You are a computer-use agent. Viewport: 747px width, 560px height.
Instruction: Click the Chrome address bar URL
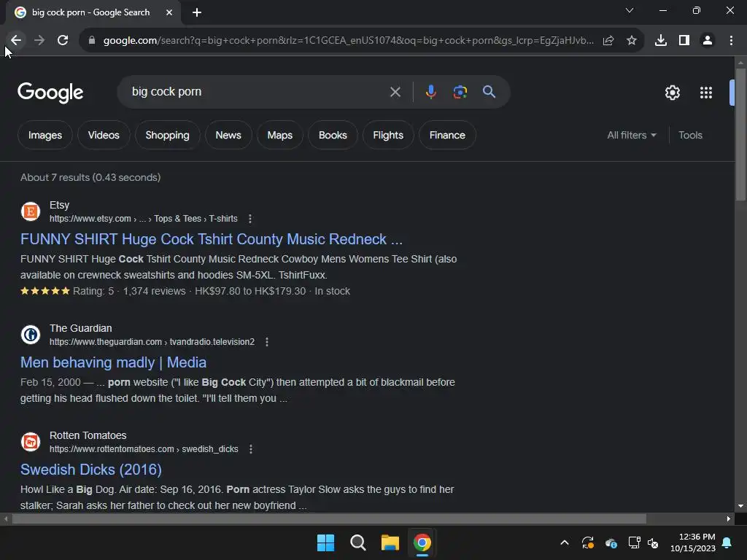tap(348, 41)
